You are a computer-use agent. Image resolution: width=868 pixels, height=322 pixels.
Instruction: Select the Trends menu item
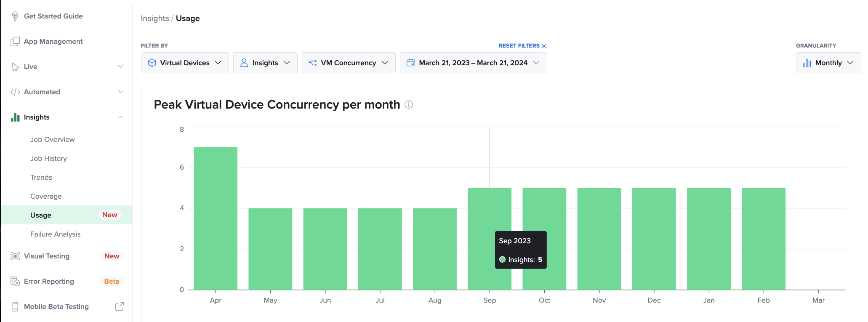pos(41,177)
